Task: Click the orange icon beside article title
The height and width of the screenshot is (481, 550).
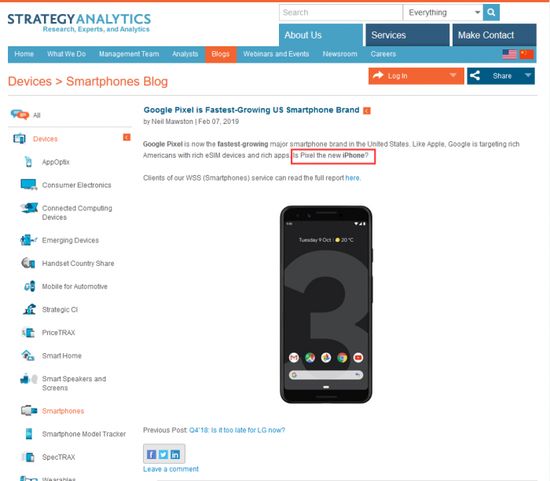Action: point(367,111)
